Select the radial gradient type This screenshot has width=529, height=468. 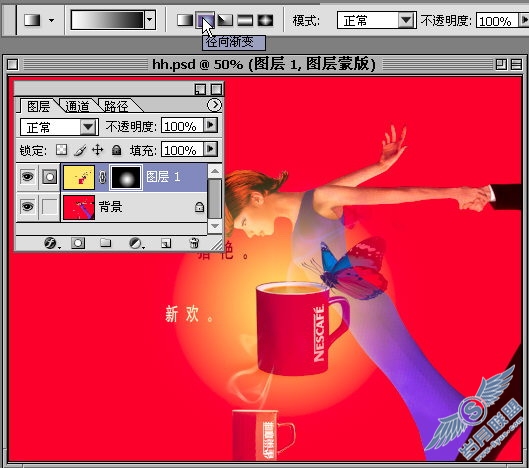[x=205, y=20]
